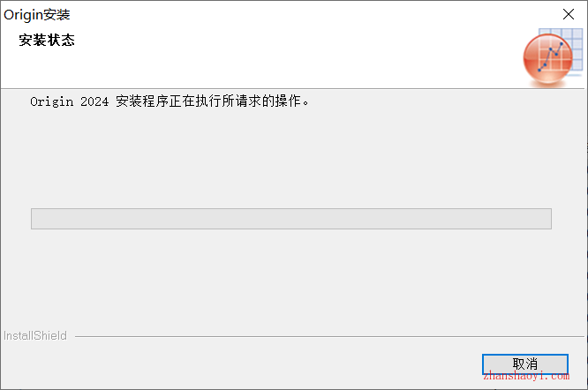The width and height of the screenshot is (588, 390).
Task: Click the gray body area above the progress bar
Action: (x=291, y=157)
